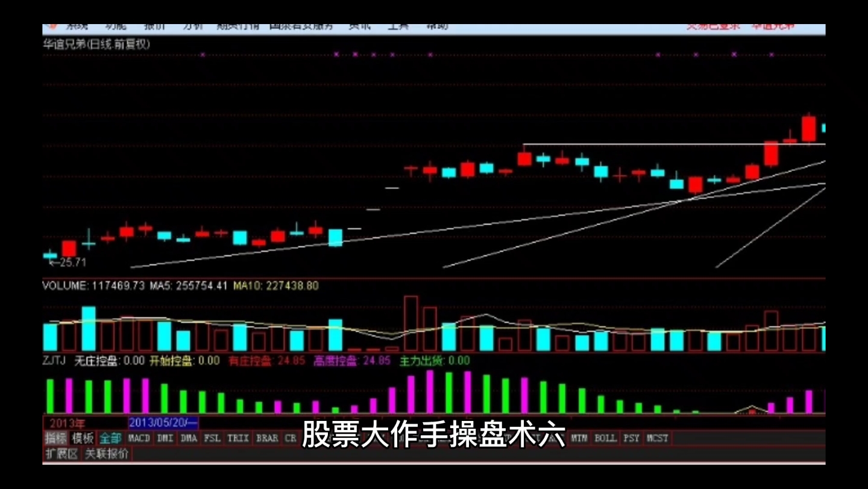Open the 帮助 menu
Viewport: 868px width, 489px height.
(x=438, y=27)
